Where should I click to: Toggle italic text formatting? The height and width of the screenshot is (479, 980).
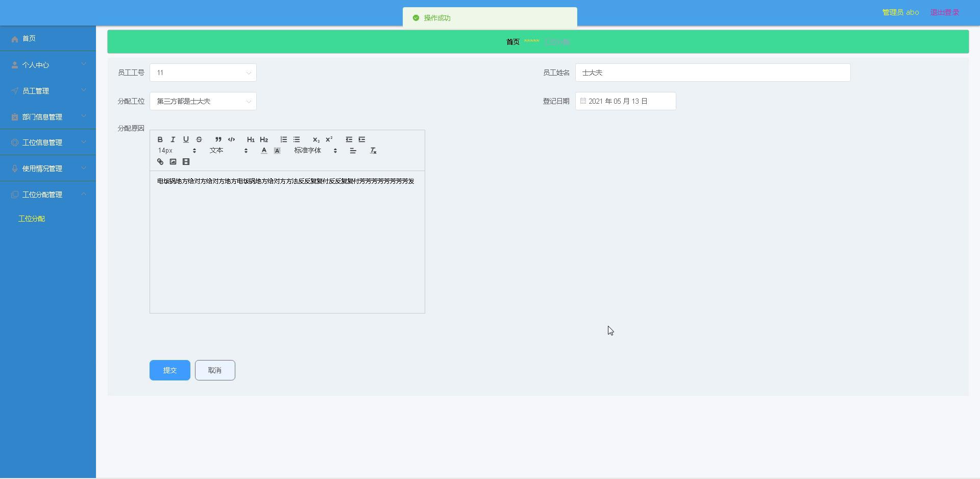(x=173, y=139)
